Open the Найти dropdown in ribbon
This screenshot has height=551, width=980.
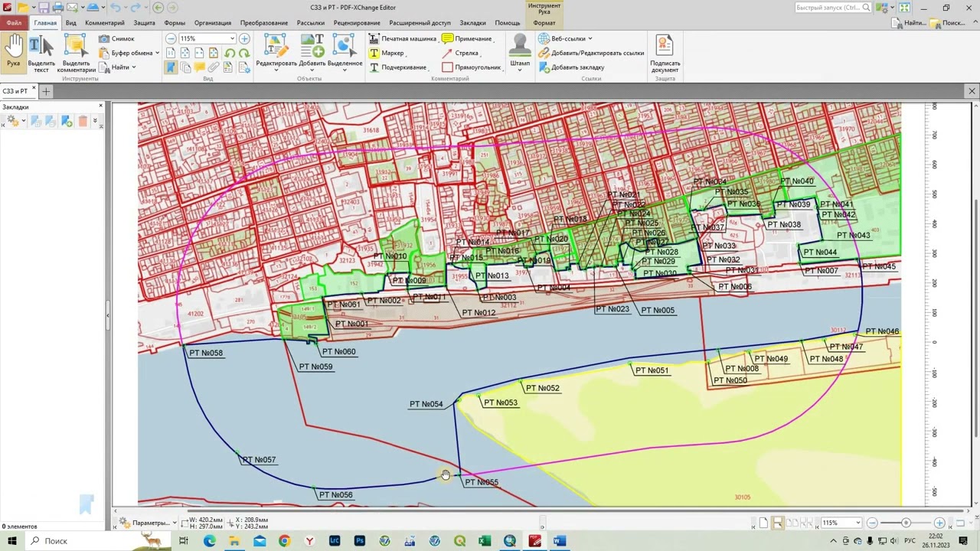[117, 67]
